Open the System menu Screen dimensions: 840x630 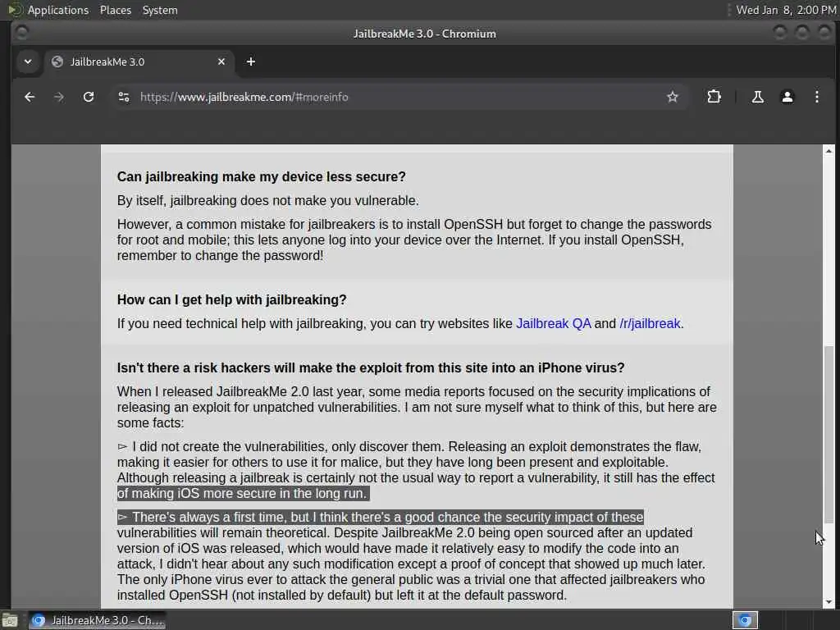tap(160, 10)
